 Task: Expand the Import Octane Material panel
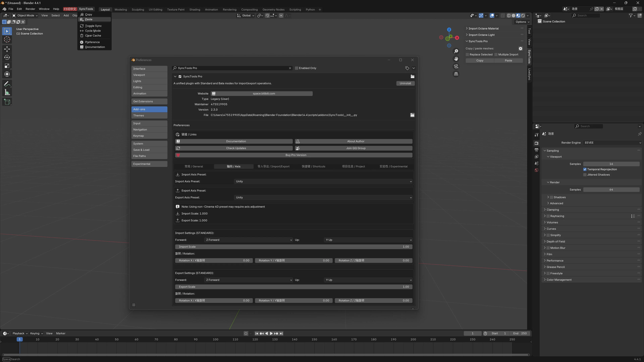tap(483, 28)
